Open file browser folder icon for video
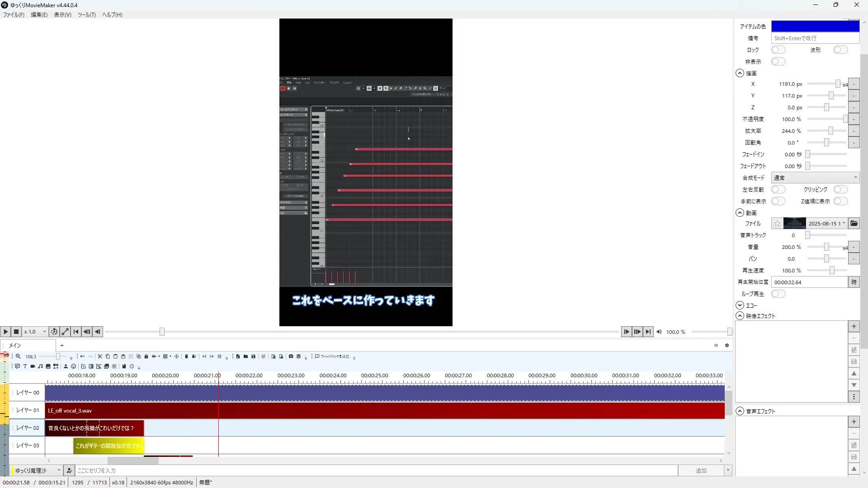The width and height of the screenshot is (868, 488). [x=854, y=223]
